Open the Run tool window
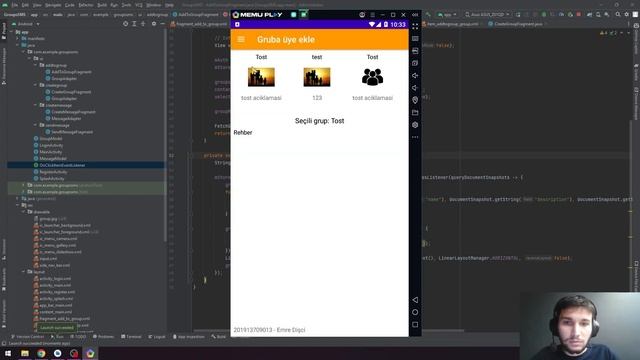The image size is (640, 360). pyautogui.click(x=57, y=337)
